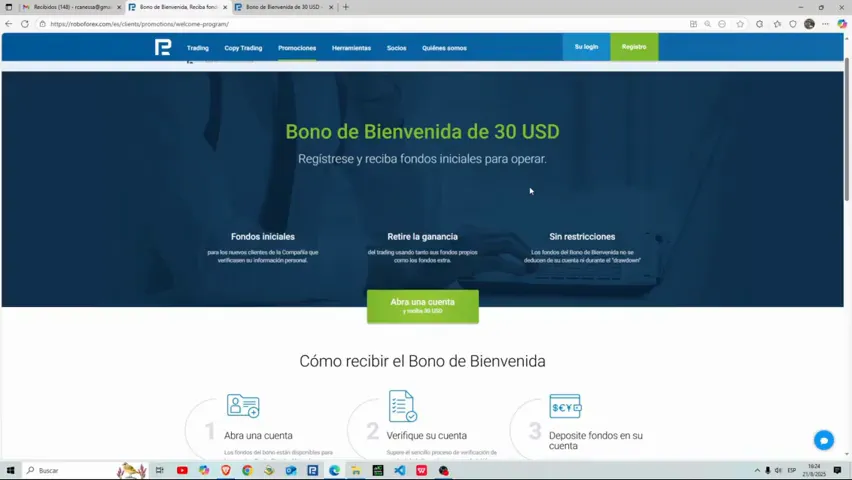Viewport: 852px width, 480px height.
Task: Launch Brave browser from the taskbar
Action: point(225,470)
